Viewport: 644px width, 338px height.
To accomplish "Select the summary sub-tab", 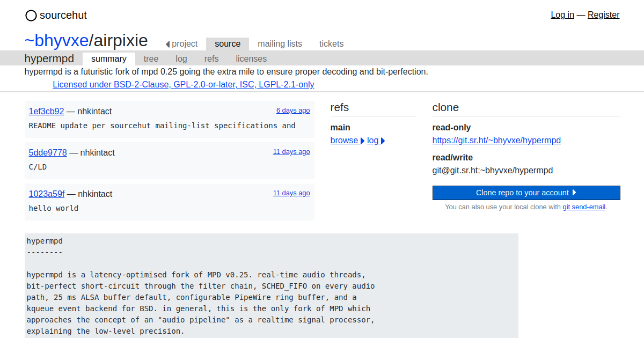I will [109, 58].
